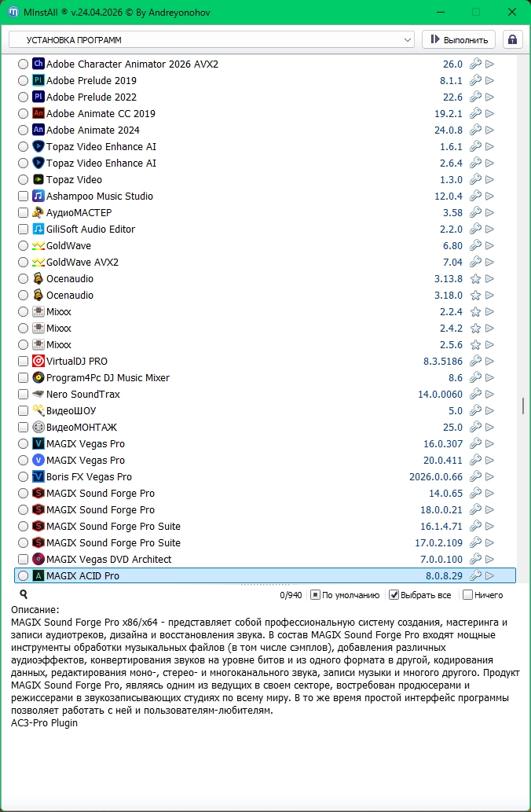Toggle the "Выбрать все" checkbox

click(394, 595)
